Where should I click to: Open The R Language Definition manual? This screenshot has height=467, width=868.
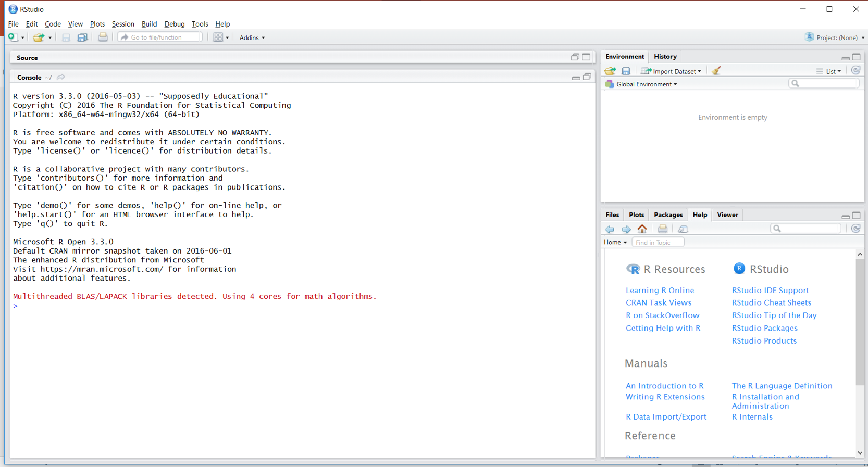coord(782,386)
